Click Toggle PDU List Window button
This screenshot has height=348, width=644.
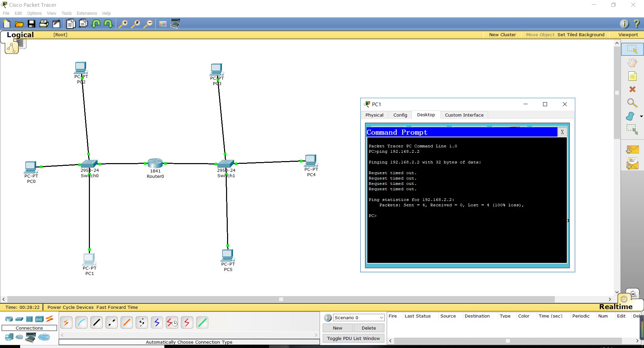[x=354, y=338]
